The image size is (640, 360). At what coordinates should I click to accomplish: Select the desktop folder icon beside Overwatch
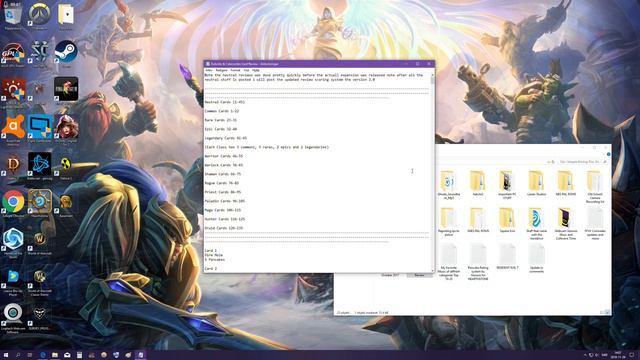point(66,16)
